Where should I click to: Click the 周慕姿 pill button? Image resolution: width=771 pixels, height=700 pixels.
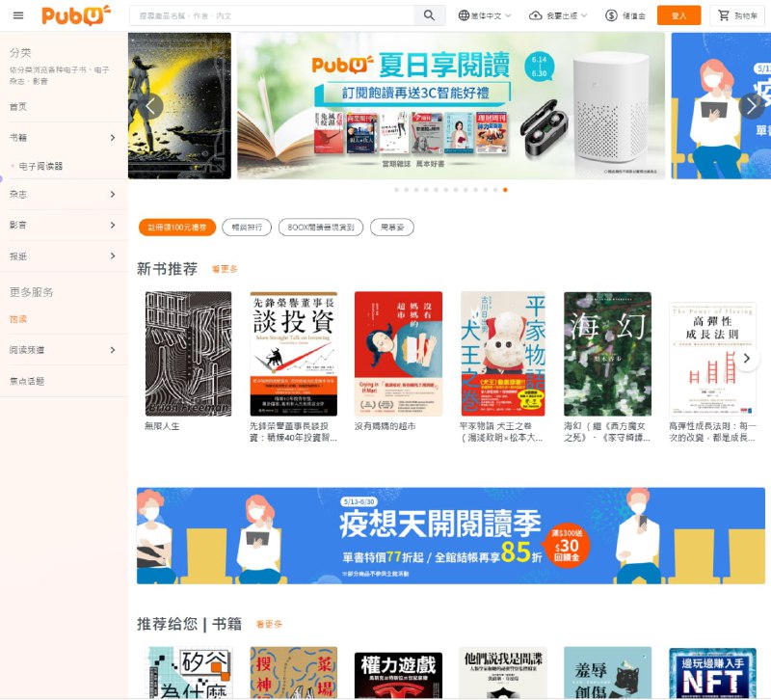pos(392,228)
